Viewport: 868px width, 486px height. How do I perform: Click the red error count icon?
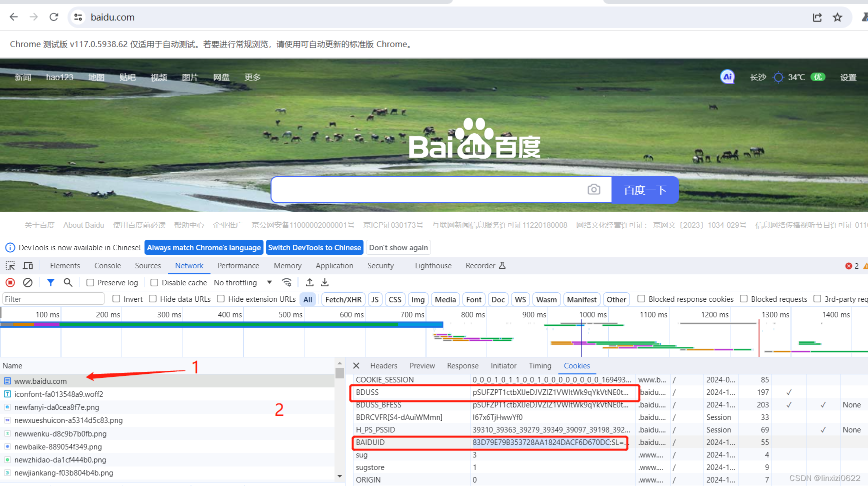pos(848,266)
